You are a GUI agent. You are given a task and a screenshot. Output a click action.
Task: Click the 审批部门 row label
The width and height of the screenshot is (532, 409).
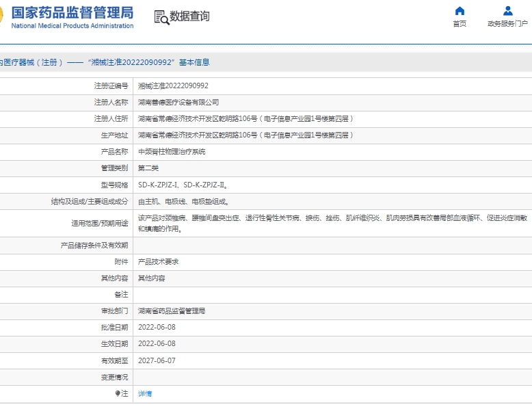[115, 311]
